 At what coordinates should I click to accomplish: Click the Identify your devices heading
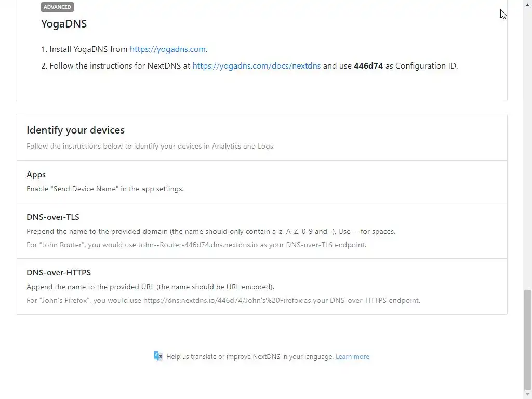(x=75, y=130)
